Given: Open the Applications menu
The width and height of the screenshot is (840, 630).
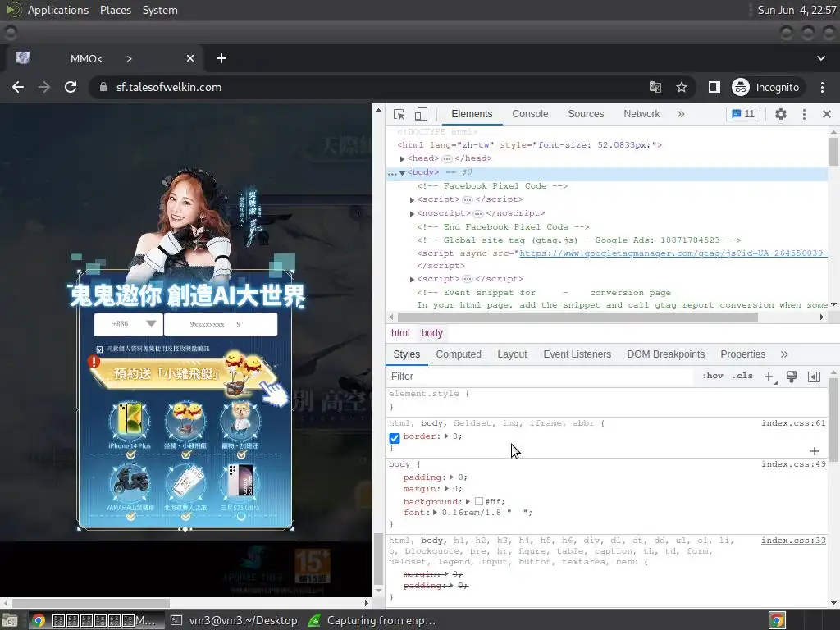Looking at the screenshot, I should (58, 10).
